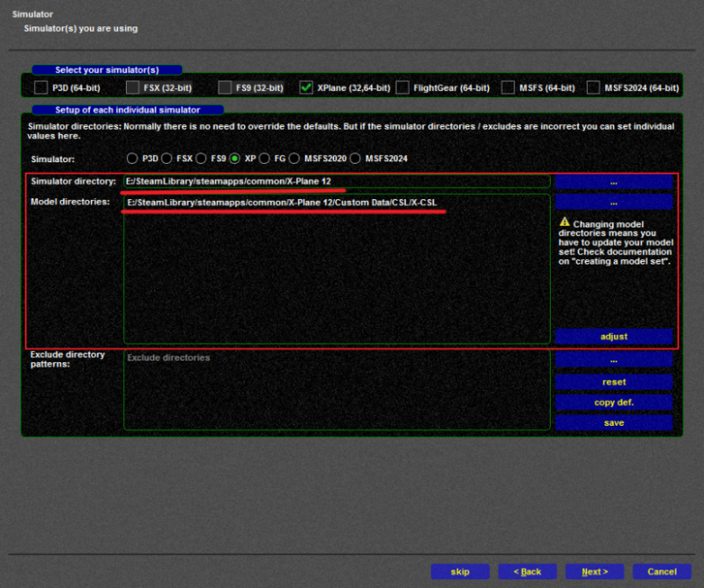Skip this wizard step
Screen dimensions: 704x588
tap(460, 571)
